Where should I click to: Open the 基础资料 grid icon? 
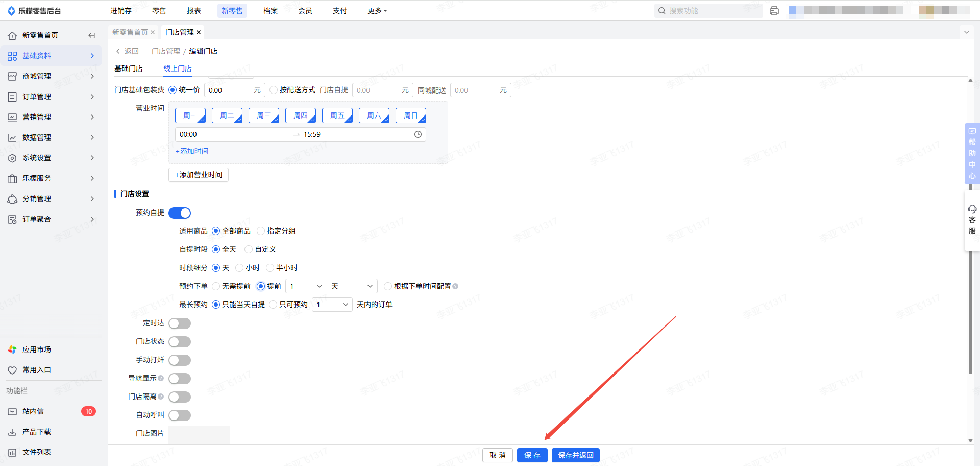[x=12, y=56]
